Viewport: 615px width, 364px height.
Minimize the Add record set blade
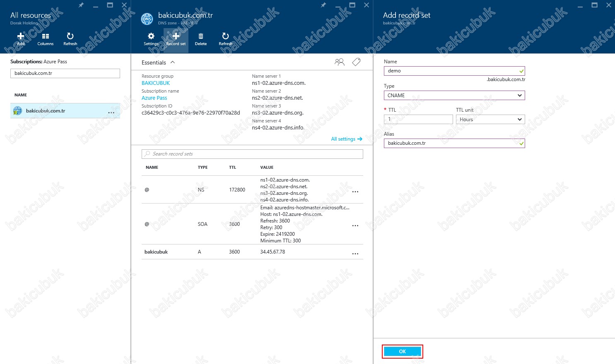tap(580, 6)
